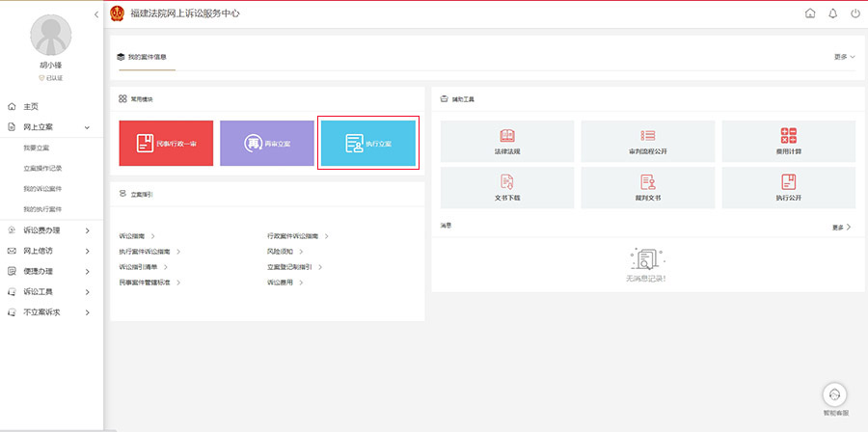
Task: Click the 消息 section heading
Action: [447, 226]
